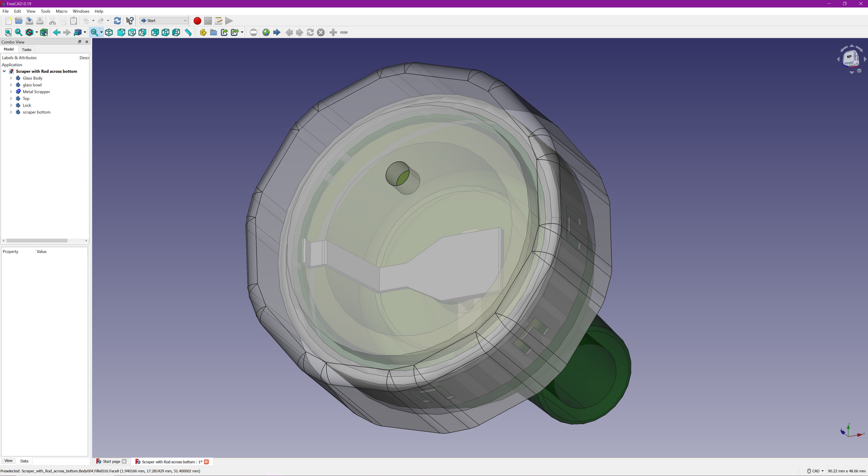Open the Macro menu
Viewport: 868px width, 476px height.
pyautogui.click(x=61, y=11)
